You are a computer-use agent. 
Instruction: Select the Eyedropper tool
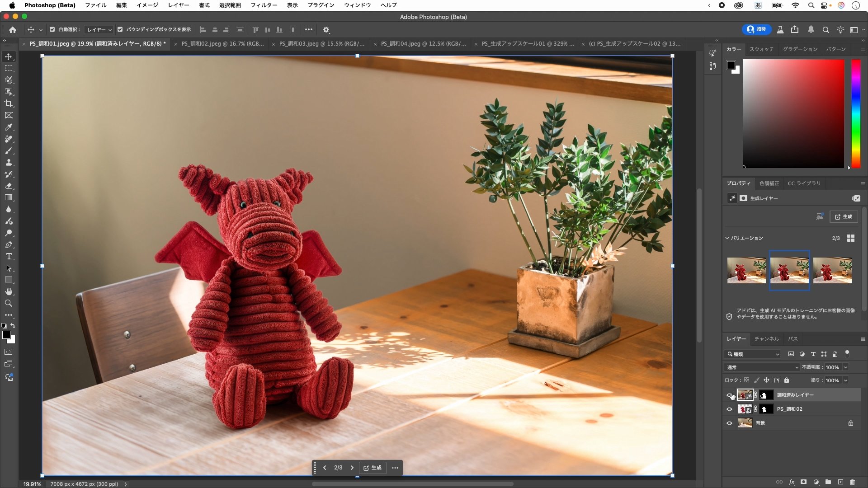pyautogui.click(x=9, y=127)
